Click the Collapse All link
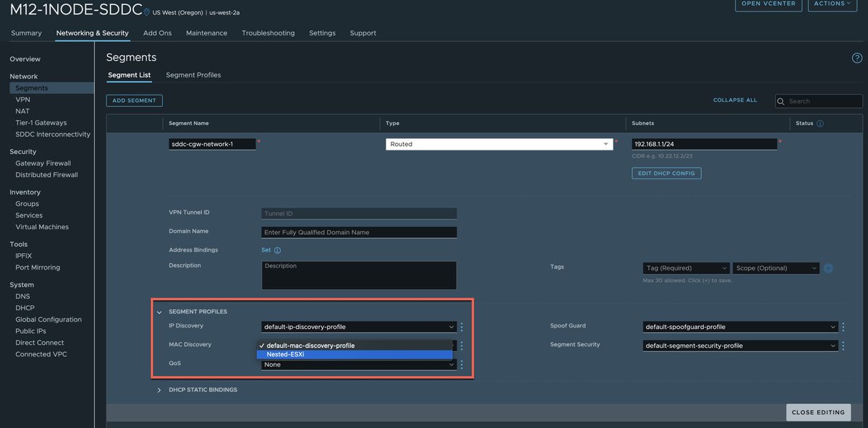 [x=735, y=100]
